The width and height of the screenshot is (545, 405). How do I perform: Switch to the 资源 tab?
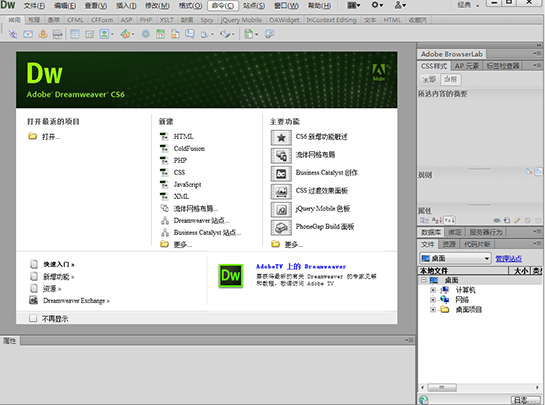(x=449, y=244)
